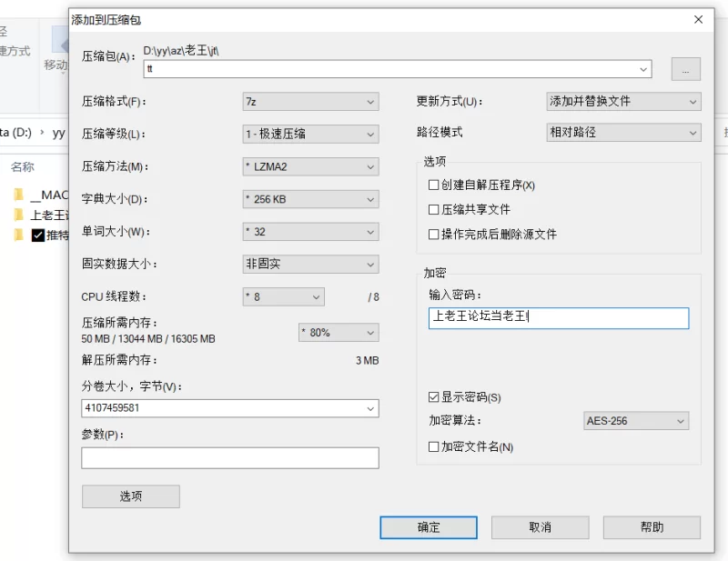Open the 压缩格式 7z dropdown
The width and height of the screenshot is (728, 561).
[309, 101]
